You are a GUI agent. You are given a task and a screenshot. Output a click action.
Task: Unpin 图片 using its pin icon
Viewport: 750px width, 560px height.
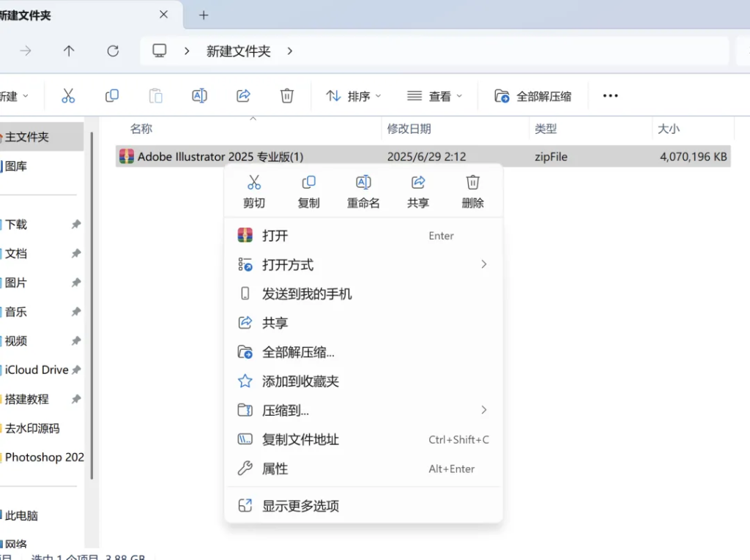pos(76,283)
